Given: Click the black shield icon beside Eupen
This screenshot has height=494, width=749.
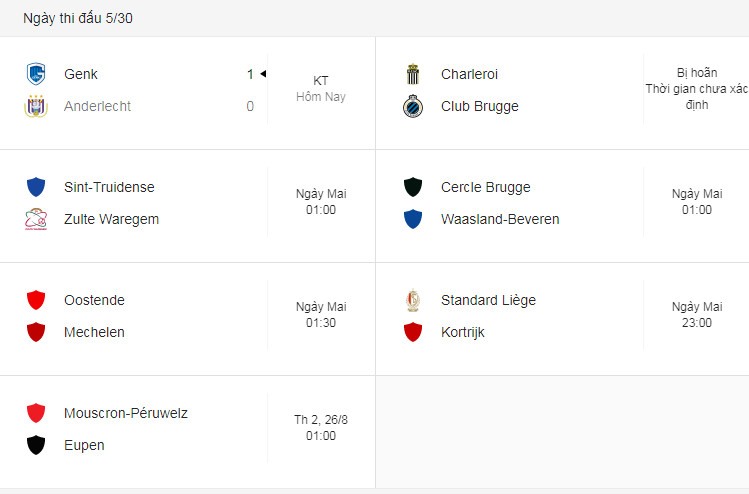Looking at the screenshot, I should point(36,445).
